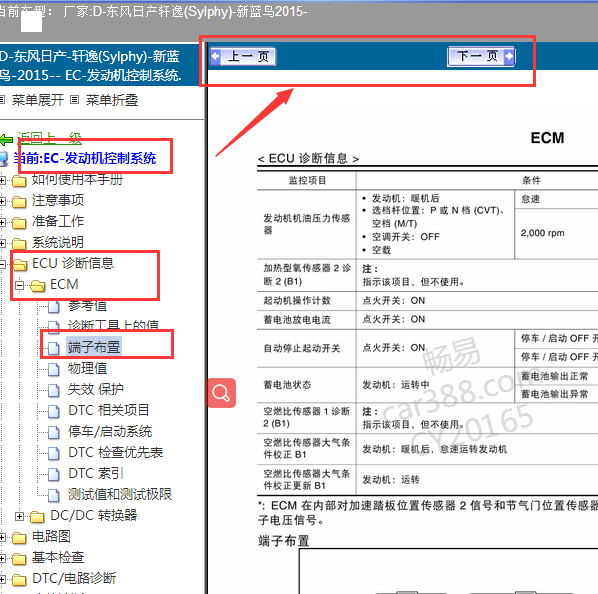The height and width of the screenshot is (594, 598).
Task: Expand the 准备工作 folder node
Action: click(2, 222)
